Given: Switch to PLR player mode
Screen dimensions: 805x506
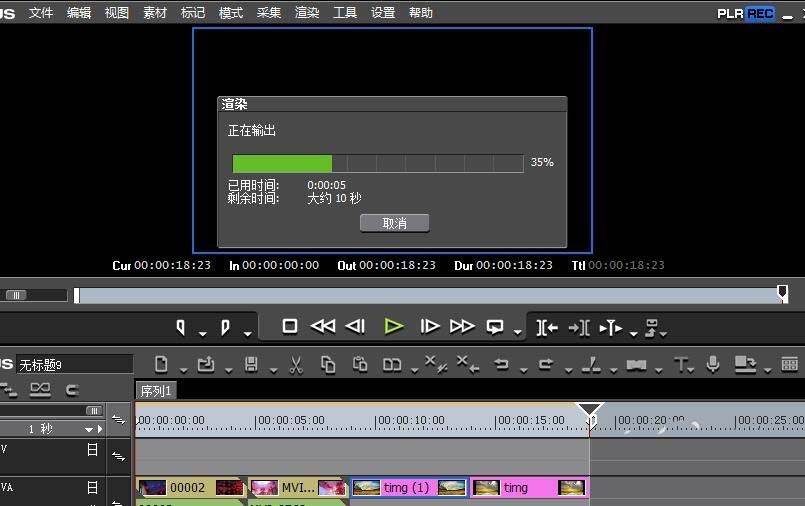Looking at the screenshot, I should pos(730,13).
